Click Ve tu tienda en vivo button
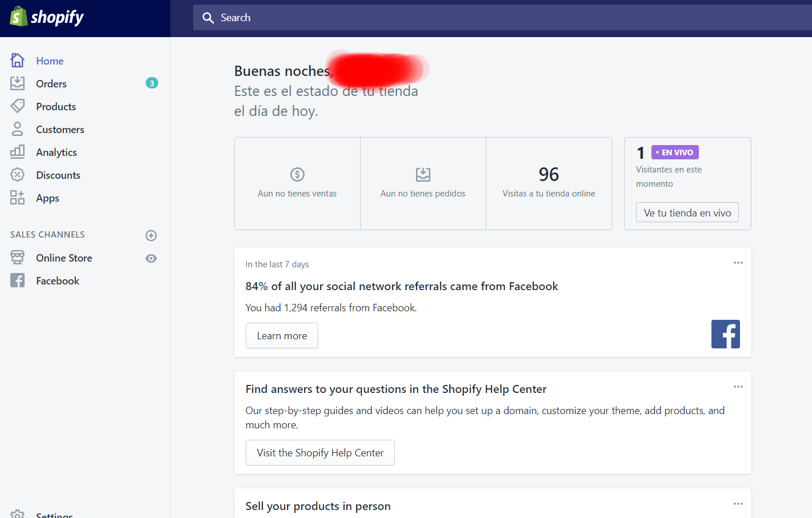 pyautogui.click(x=687, y=212)
